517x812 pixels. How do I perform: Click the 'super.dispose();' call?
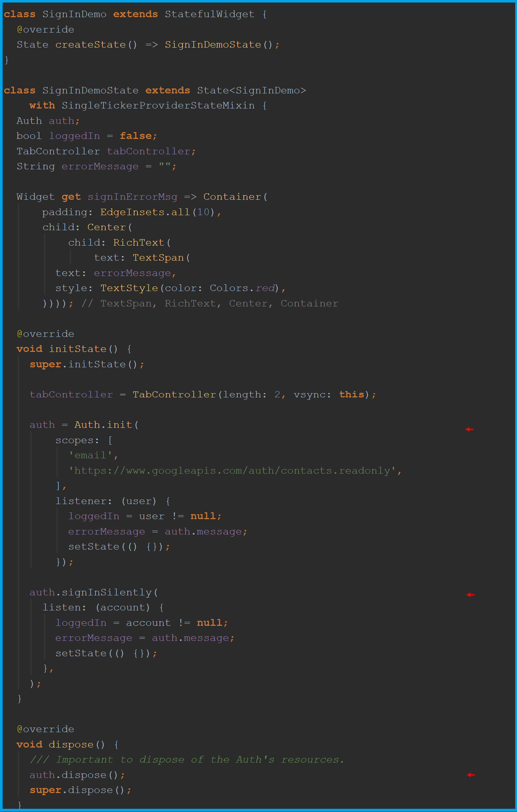(x=81, y=790)
